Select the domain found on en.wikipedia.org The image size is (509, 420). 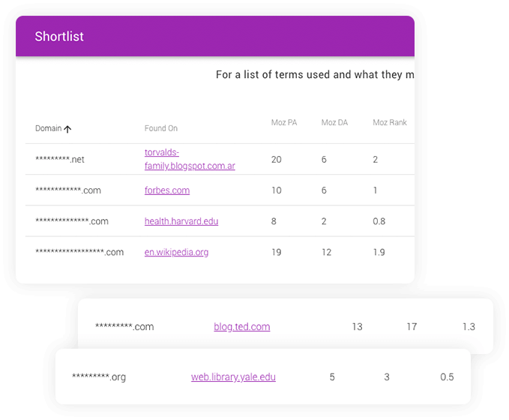[x=79, y=252]
